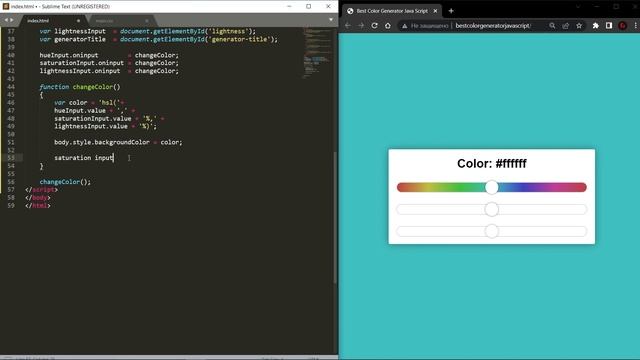Click the 'saturation input' text on line 53
640x360 pixels.
[x=84, y=158]
